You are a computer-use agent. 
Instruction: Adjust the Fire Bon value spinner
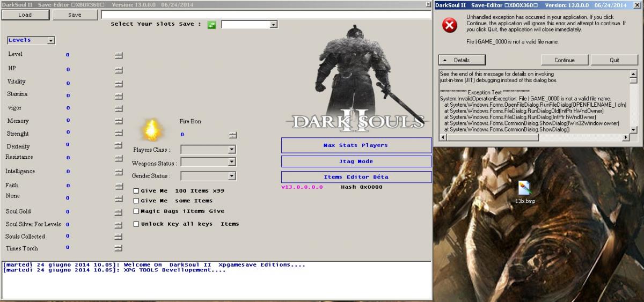pyautogui.click(x=232, y=135)
